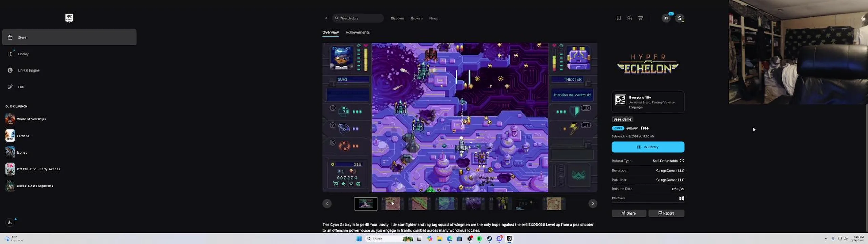
Task: Open the GangoGames LLC publisher link
Action: [670, 180]
